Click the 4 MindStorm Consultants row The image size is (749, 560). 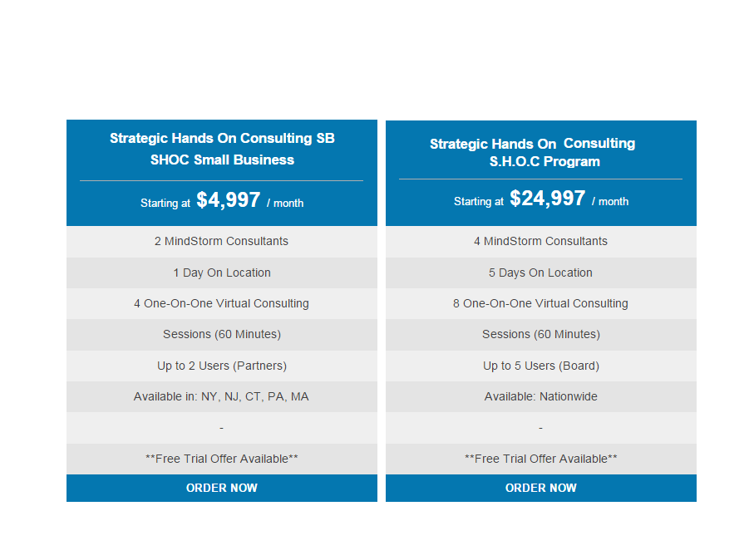[540, 242]
